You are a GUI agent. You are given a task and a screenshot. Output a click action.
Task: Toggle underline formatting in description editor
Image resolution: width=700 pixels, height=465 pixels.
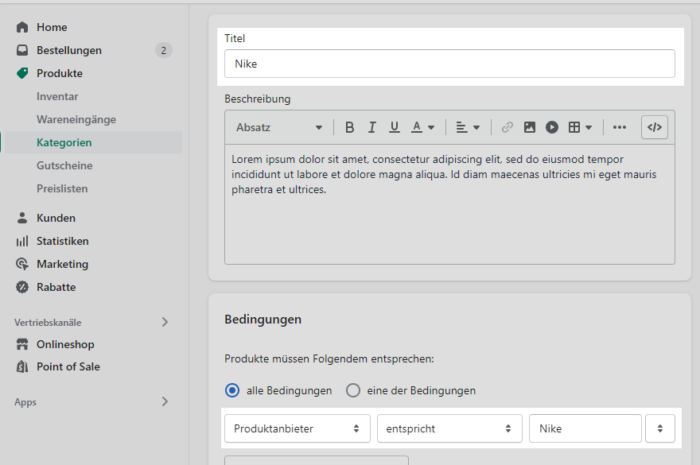pos(394,128)
